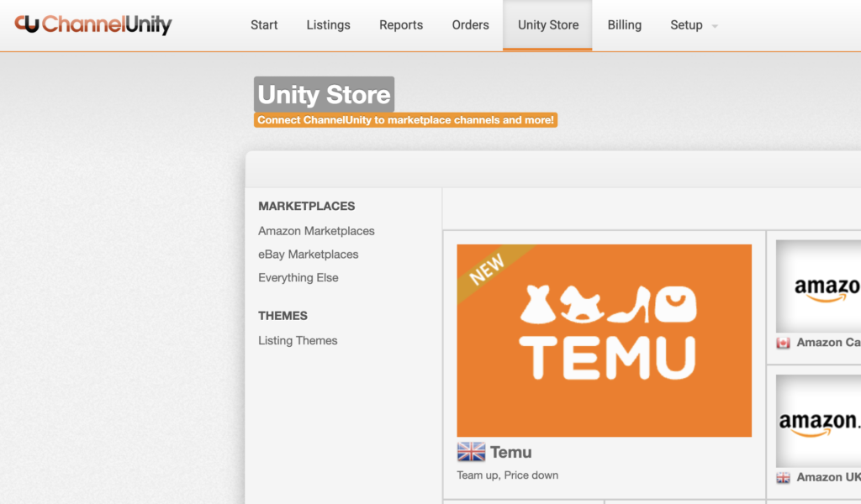
Task: Filter by Amazon Marketplaces
Action: point(316,231)
